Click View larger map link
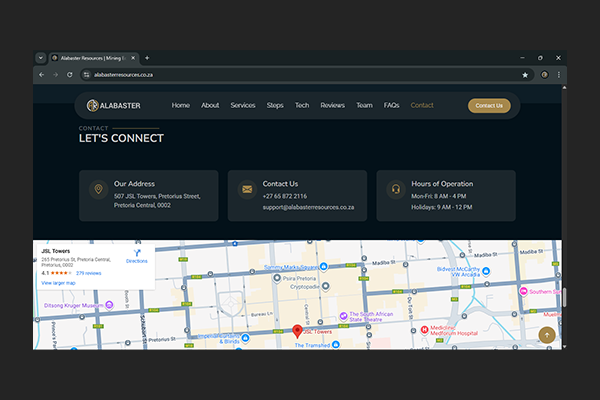Image resolution: width=600 pixels, height=400 pixels. click(58, 283)
